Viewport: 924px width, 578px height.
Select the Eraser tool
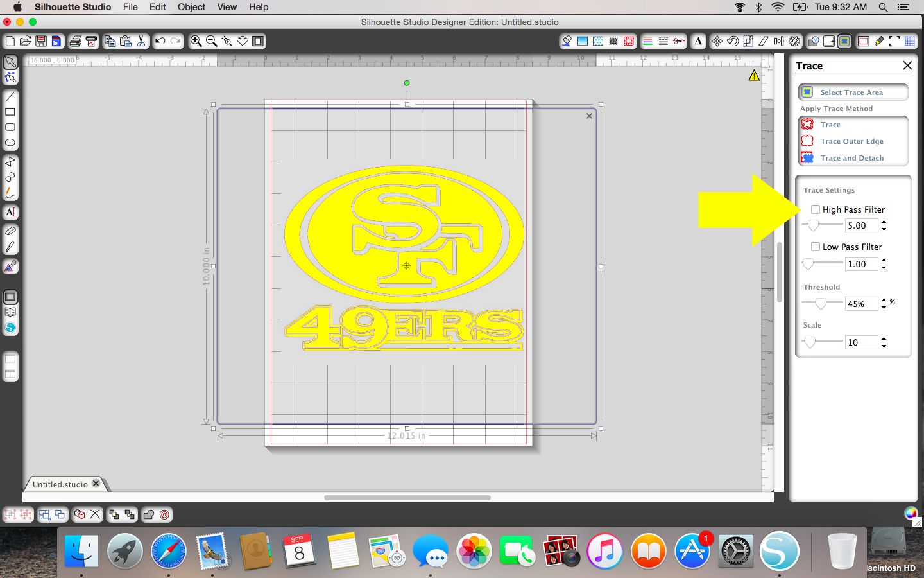(x=10, y=231)
